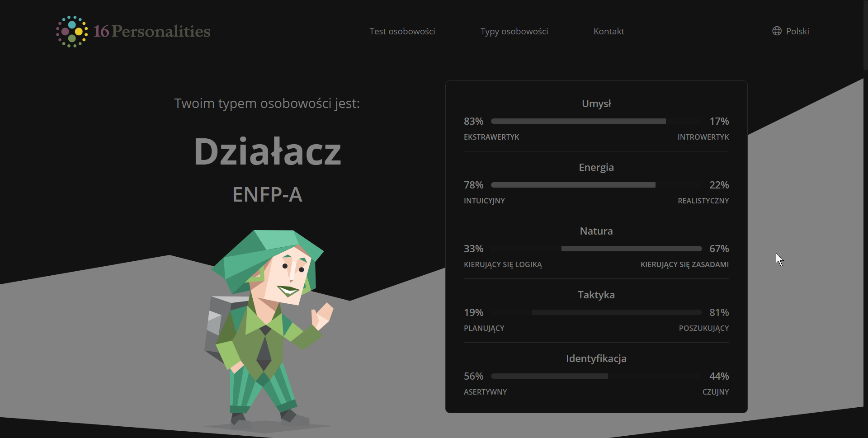The image size is (868, 438).
Task: Select the Energia trait bar
Action: click(596, 185)
